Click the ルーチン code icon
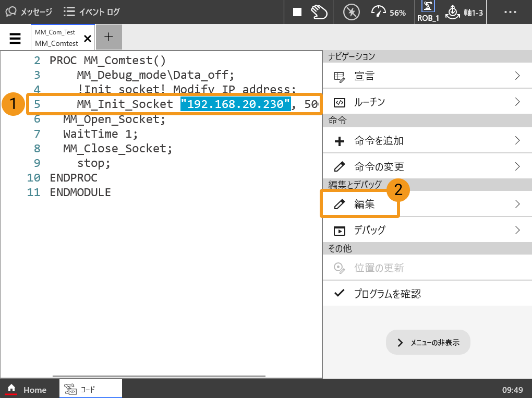532x398 pixels. (x=340, y=102)
